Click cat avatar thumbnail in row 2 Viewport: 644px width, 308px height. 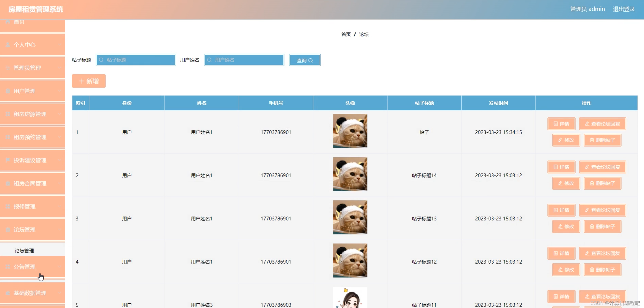point(350,174)
